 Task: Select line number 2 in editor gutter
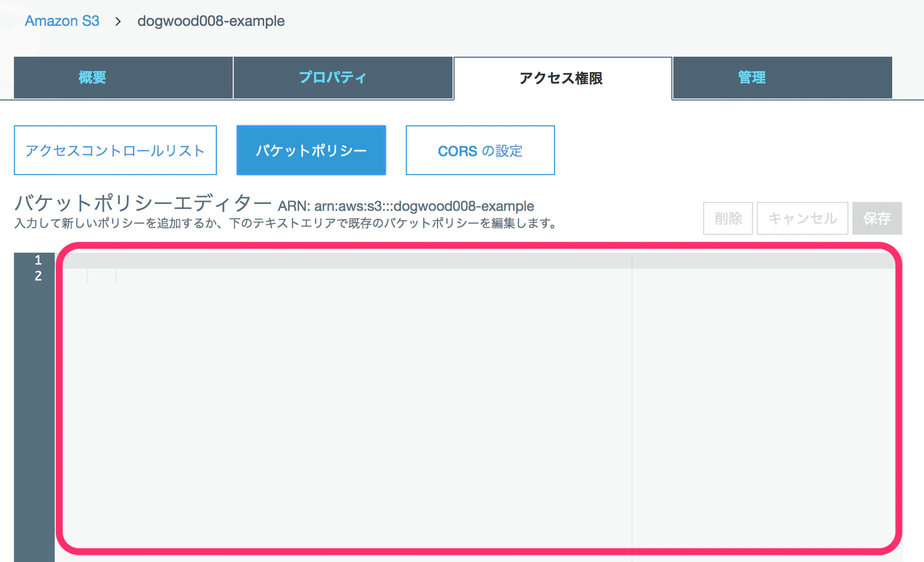(38, 276)
